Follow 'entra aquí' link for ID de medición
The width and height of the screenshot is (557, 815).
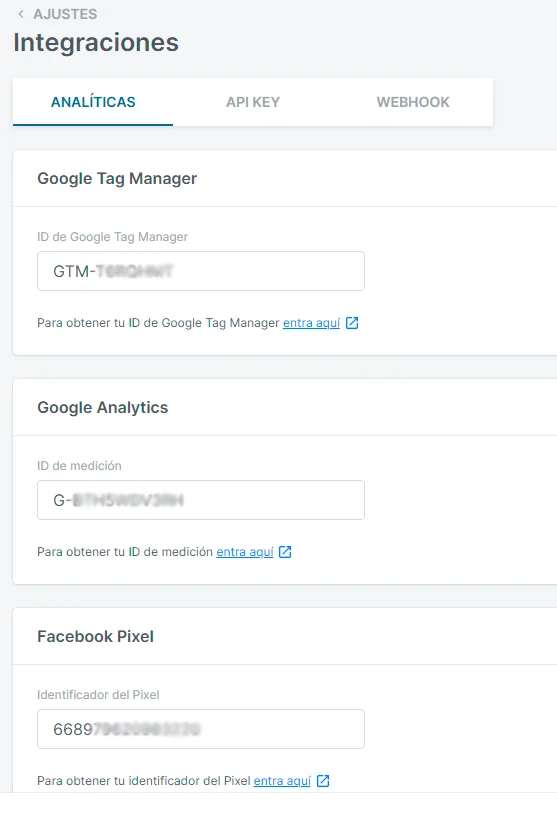(x=245, y=552)
